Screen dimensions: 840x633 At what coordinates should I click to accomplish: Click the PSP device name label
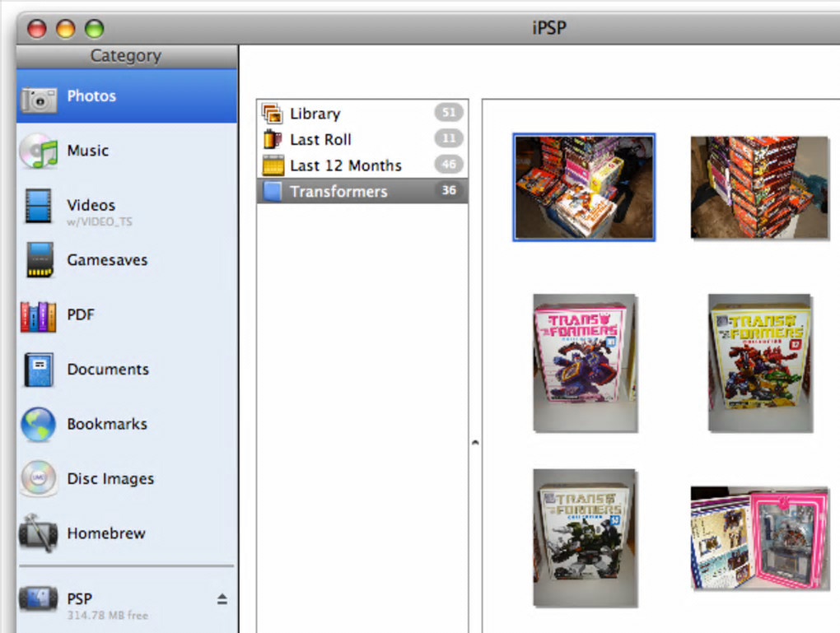point(79,598)
